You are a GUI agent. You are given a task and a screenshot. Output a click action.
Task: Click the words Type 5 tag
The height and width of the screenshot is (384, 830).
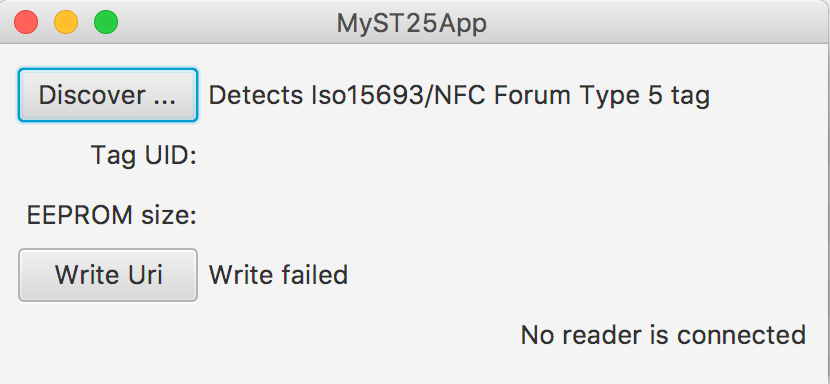pyautogui.click(x=644, y=96)
